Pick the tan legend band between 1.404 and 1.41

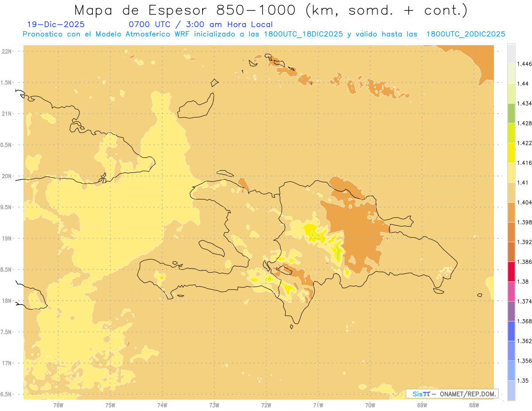click(511, 192)
